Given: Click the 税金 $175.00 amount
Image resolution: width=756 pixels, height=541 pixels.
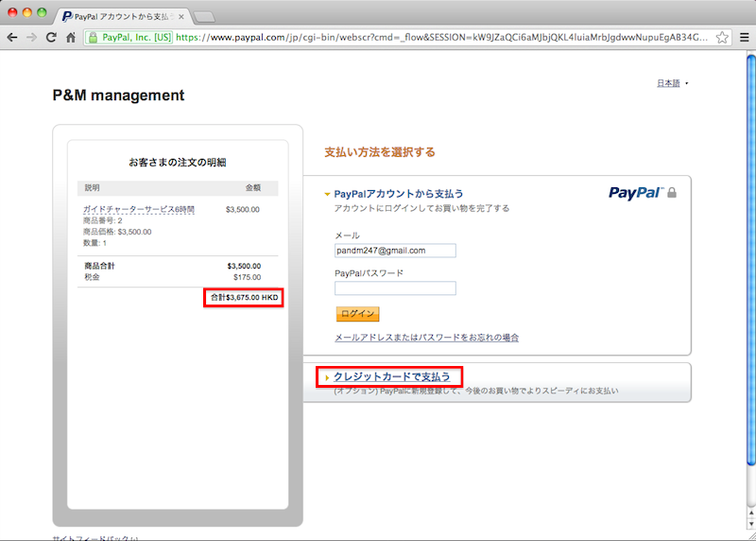Looking at the screenshot, I should [x=247, y=277].
